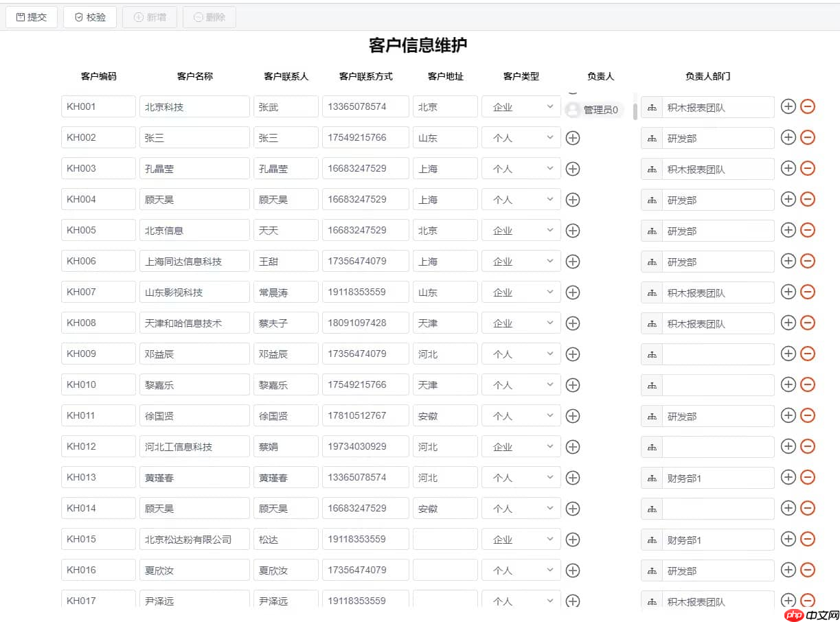This screenshot has height=622, width=840.
Task: Click the plus icon in KH010 负责人 column
Action: coord(572,384)
